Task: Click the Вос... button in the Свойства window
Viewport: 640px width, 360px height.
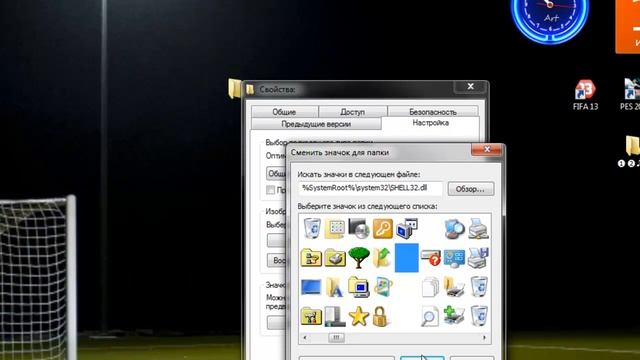Action: (x=277, y=260)
